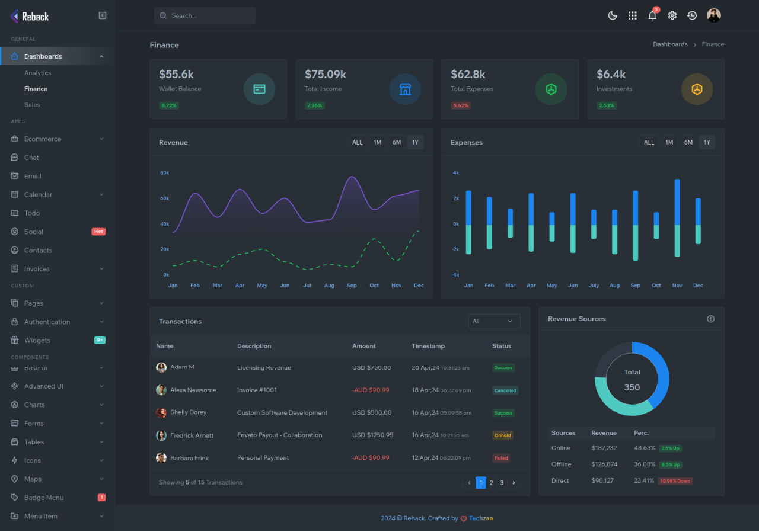Open theme settings gear icon
This screenshot has width=759, height=532.
pyautogui.click(x=672, y=15)
